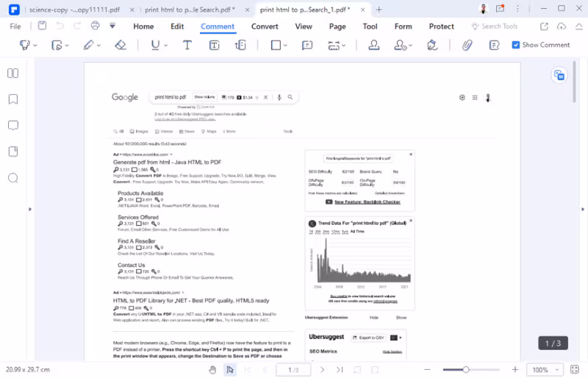Click the Save icon

click(x=43, y=26)
